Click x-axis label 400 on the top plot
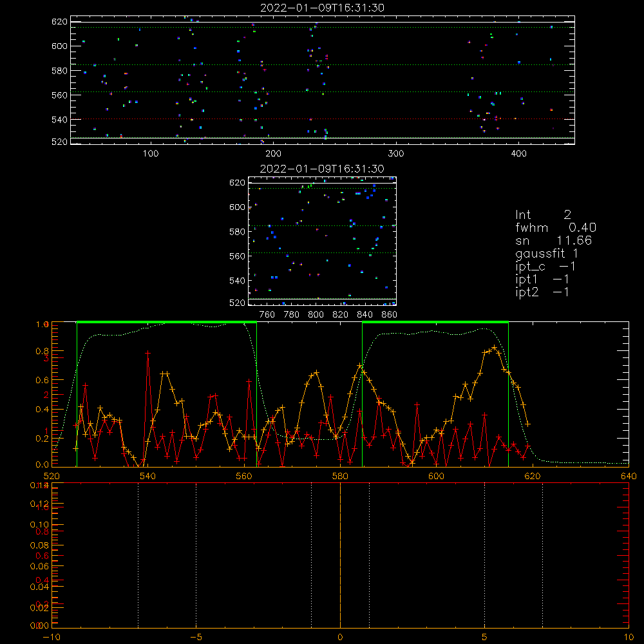This screenshot has width=644, height=644. pyautogui.click(x=518, y=154)
